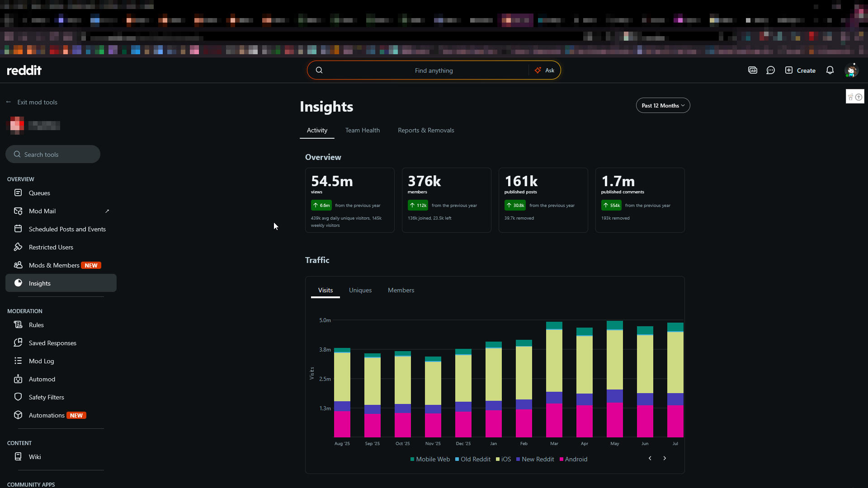Open the Reports & Removals tab
Image resolution: width=868 pixels, height=488 pixels.
click(426, 131)
